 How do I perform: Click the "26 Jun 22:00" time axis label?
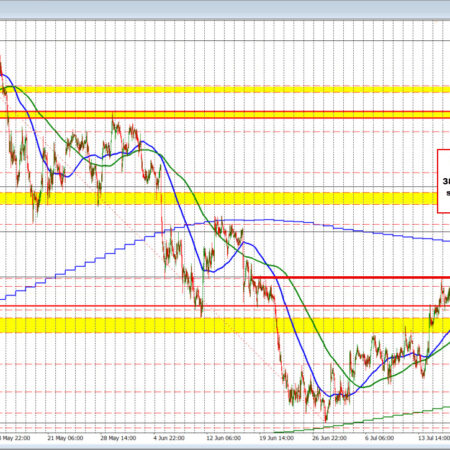click(329, 438)
